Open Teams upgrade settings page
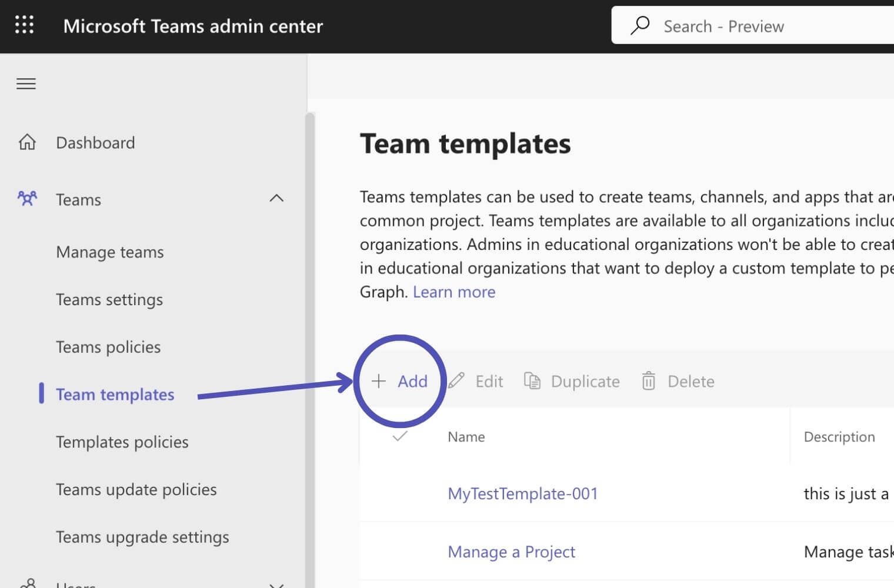Image resolution: width=894 pixels, height=588 pixels. click(x=142, y=537)
